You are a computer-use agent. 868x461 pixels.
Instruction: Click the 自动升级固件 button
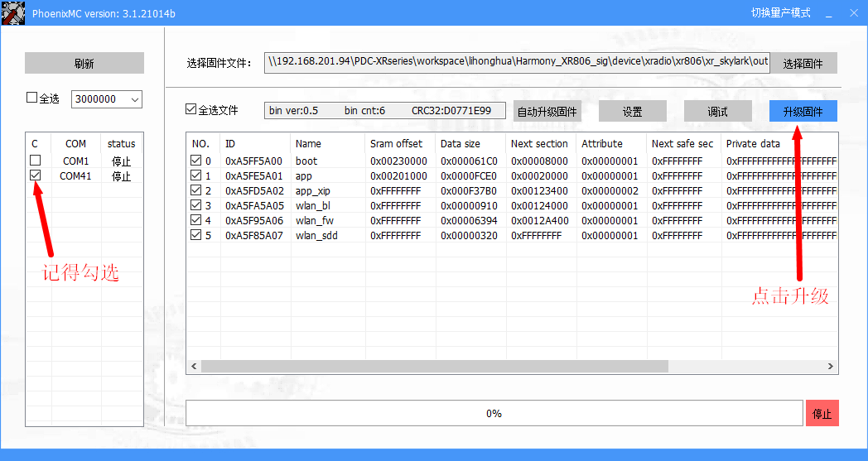pos(547,112)
